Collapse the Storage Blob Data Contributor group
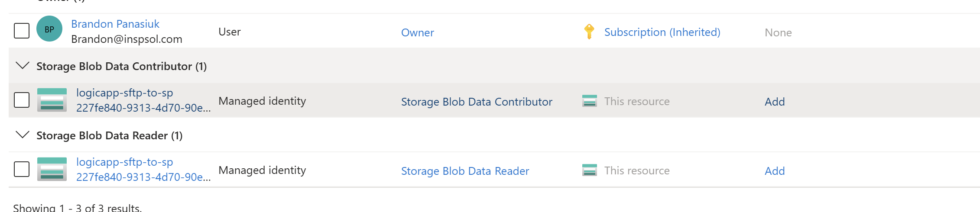 [22, 66]
